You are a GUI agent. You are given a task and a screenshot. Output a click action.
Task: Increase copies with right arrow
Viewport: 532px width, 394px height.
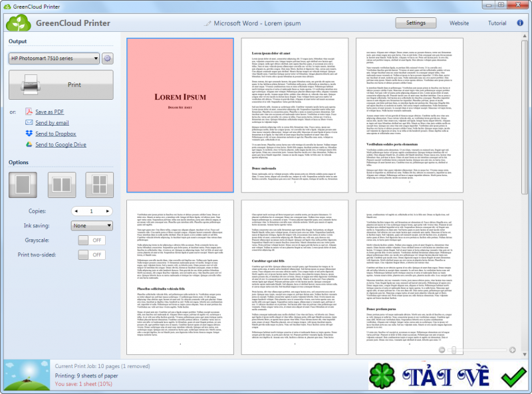click(108, 211)
